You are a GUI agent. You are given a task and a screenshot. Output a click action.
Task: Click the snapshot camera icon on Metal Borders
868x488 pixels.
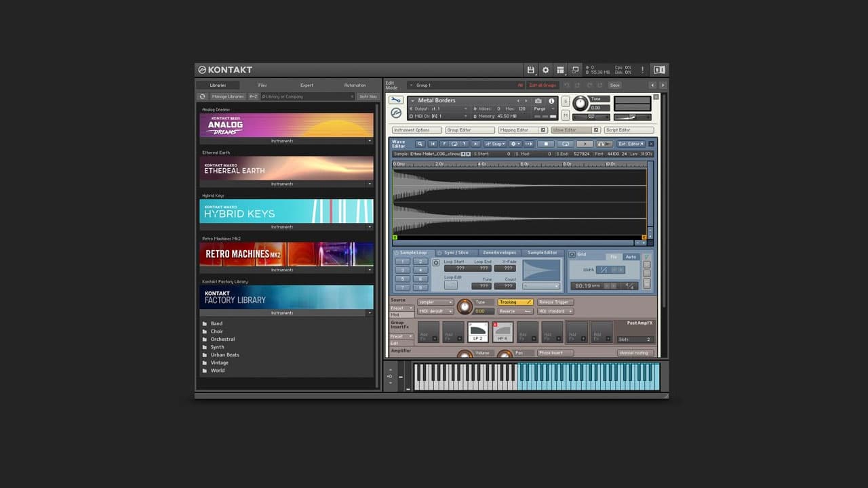538,100
